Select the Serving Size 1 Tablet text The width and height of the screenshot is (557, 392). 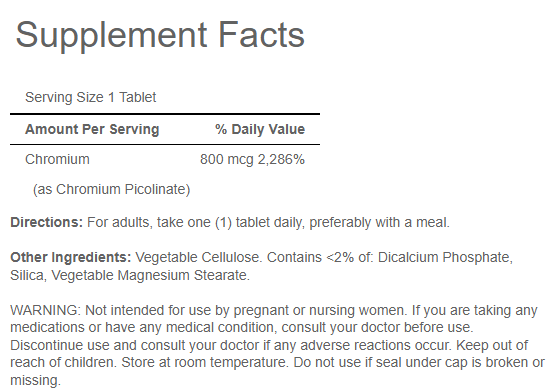(91, 97)
